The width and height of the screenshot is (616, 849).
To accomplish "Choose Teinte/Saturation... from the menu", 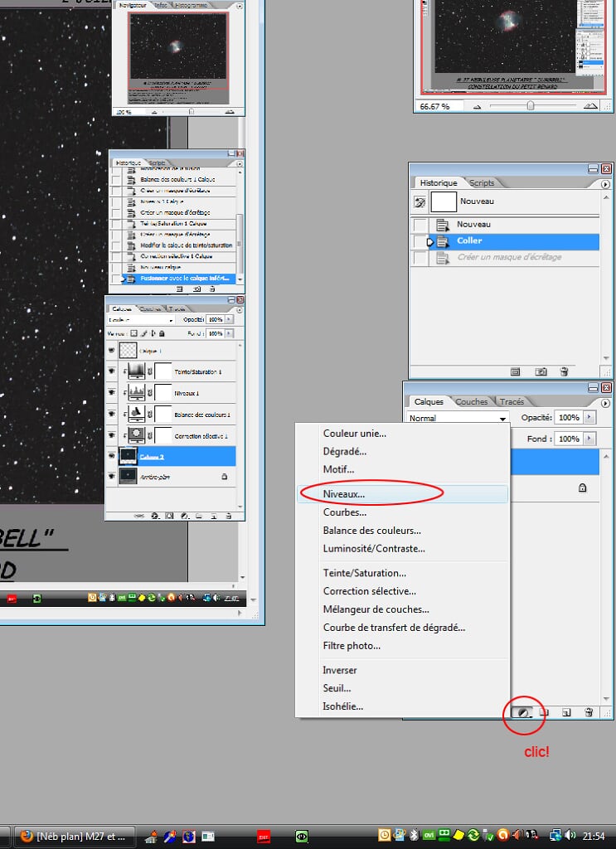I will [x=402, y=573].
